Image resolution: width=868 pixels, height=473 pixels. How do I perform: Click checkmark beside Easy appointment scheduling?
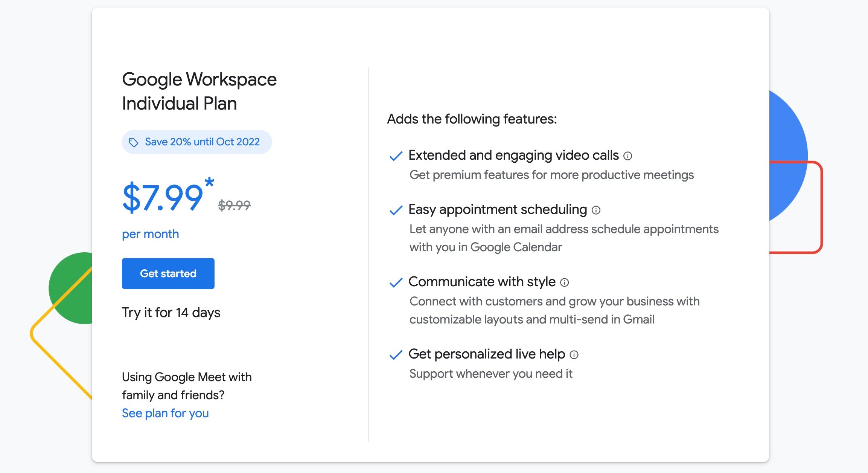pyautogui.click(x=396, y=210)
